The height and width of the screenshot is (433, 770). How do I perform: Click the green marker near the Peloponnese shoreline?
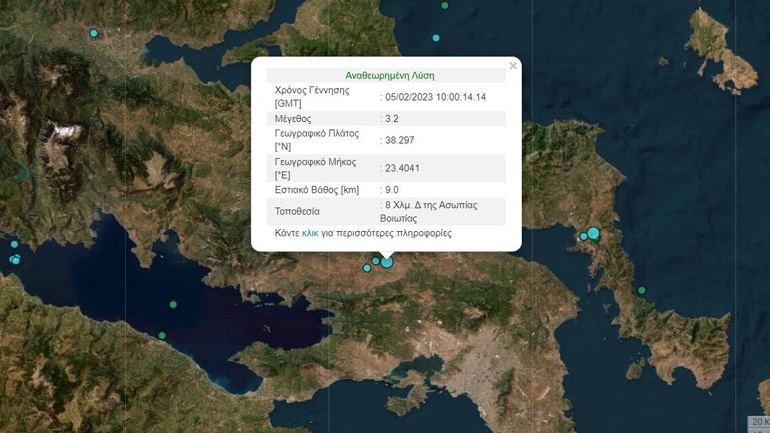pyautogui.click(x=162, y=336)
